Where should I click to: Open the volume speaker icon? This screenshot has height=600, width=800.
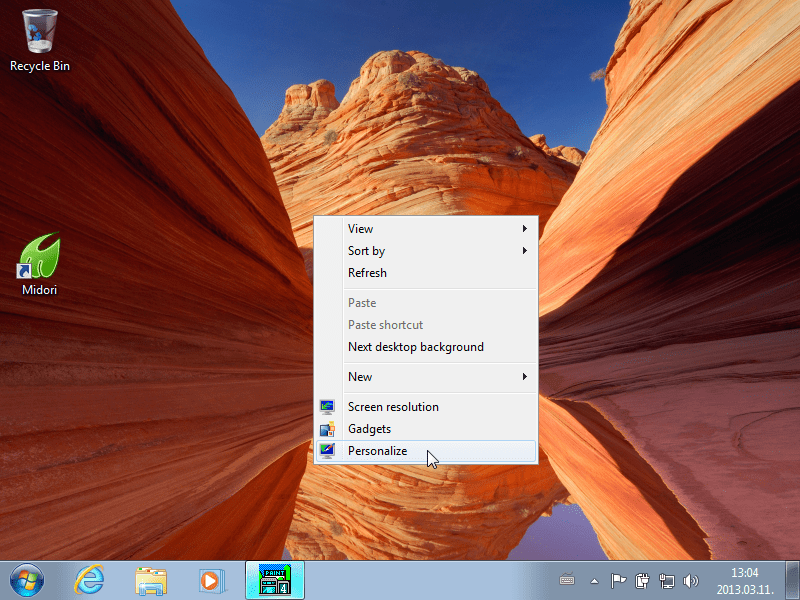pyautogui.click(x=690, y=581)
